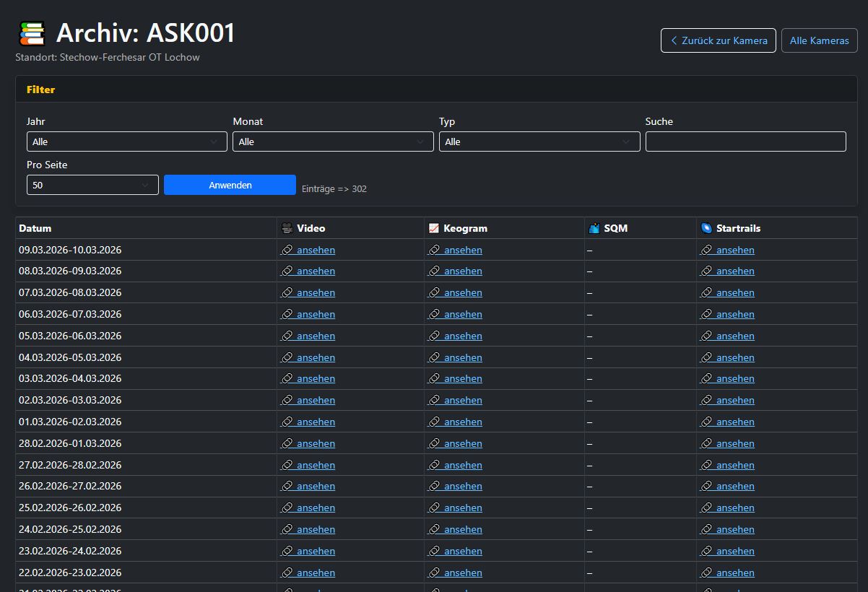
Task: Click link icon for 09.03.2026 video
Action: pos(287,250)
